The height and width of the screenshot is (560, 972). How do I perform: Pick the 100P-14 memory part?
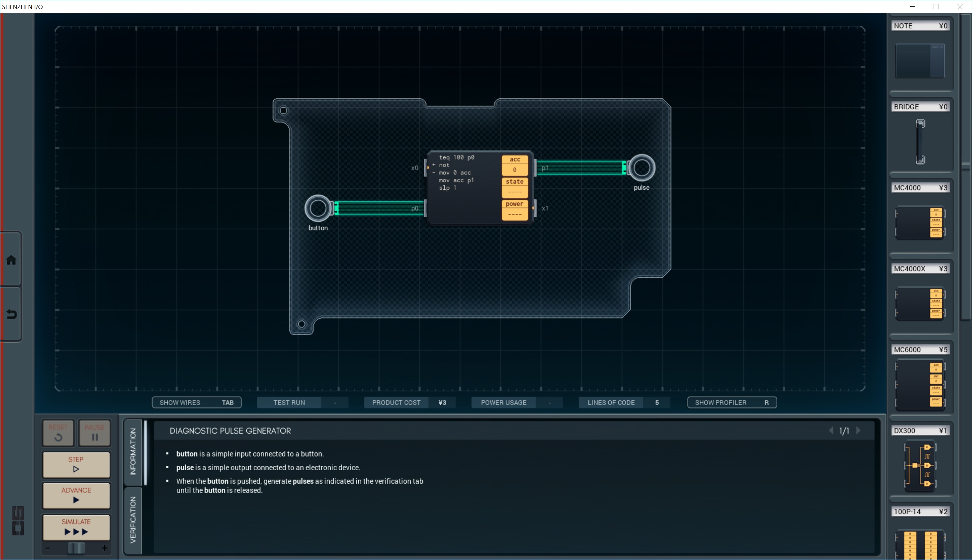pos(920,543)
